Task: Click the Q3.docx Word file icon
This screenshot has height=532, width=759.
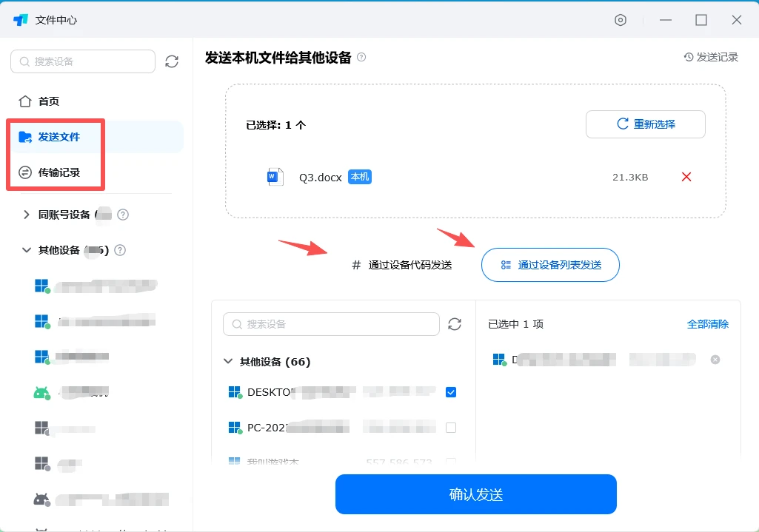Action: 275,177
